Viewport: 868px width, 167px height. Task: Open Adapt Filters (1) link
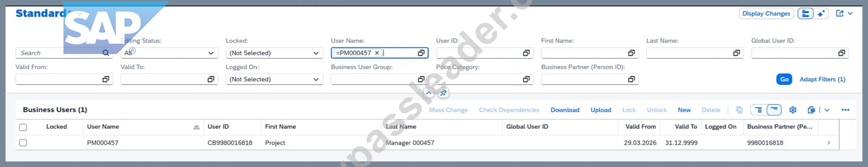pyautogui.click(x=822, y=79)
